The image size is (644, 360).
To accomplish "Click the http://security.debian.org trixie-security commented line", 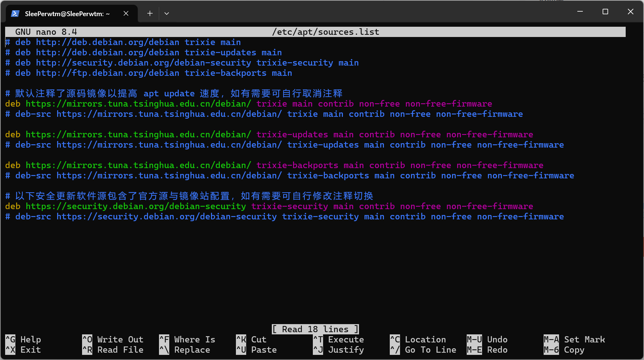I will 182,63.
